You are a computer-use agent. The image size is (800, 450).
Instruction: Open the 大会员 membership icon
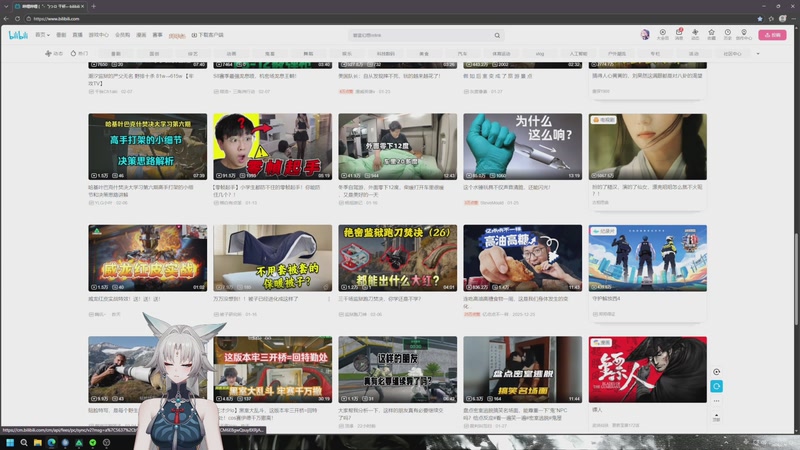coord(662,34)
